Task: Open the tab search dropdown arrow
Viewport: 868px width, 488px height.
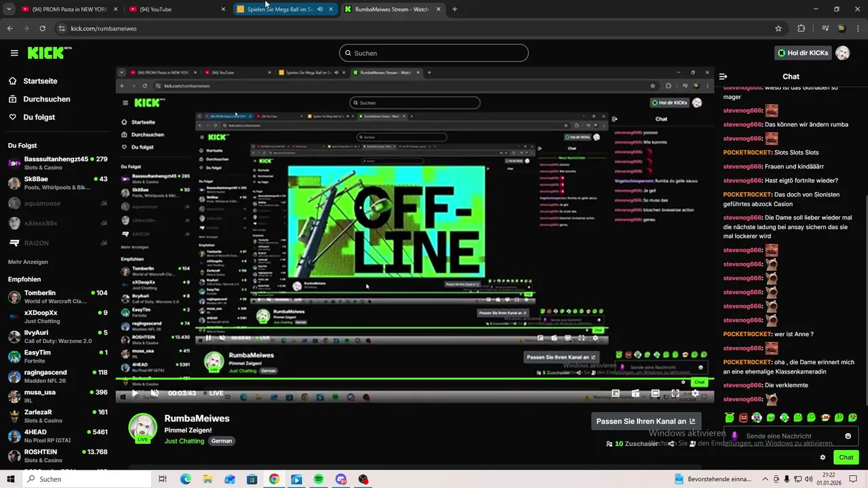Action: [9, 9]
